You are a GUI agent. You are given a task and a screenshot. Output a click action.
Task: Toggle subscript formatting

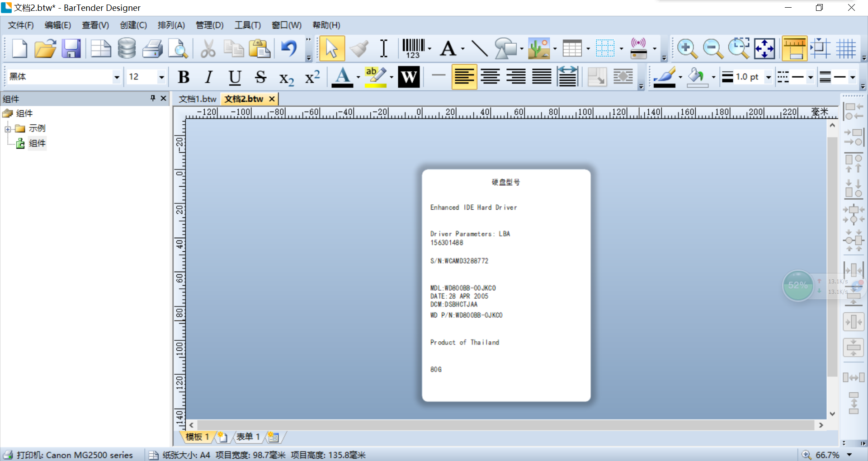point(286,78)
